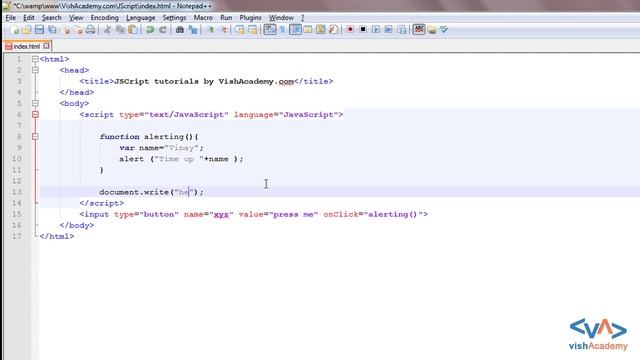Open the User Defined Language icon
The width and height of the screenshot is (640, 360).
(308, 30)
